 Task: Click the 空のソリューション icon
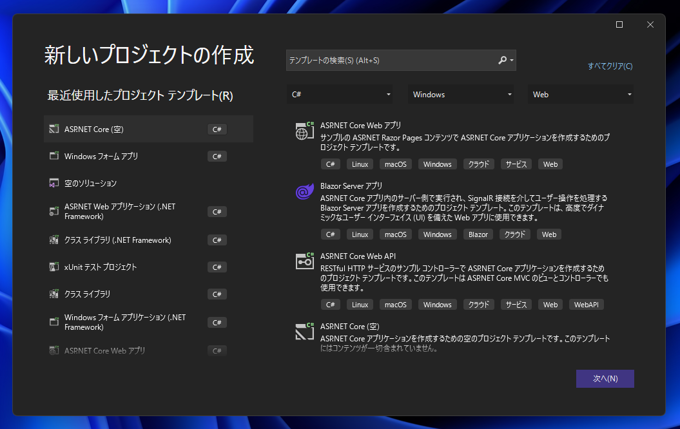54,183
